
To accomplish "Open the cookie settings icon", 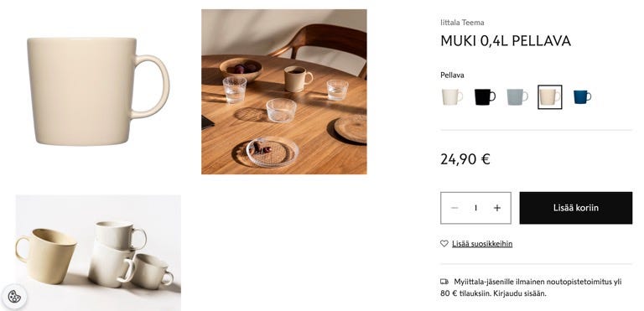I will [x=14, y=296].
